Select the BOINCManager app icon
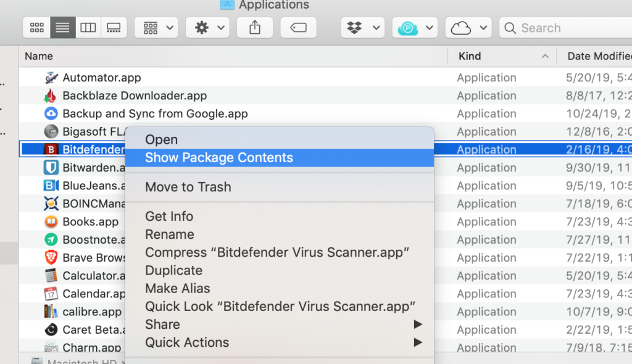 [51, 204]
